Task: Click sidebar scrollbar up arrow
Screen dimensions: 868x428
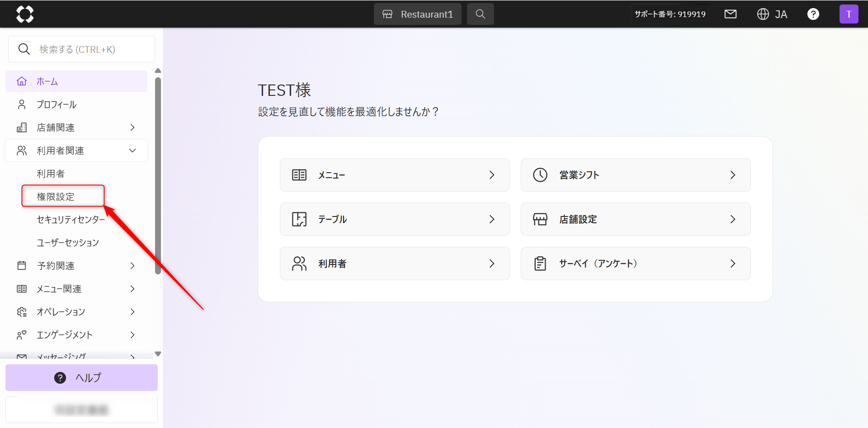Action: pos(158,71)
